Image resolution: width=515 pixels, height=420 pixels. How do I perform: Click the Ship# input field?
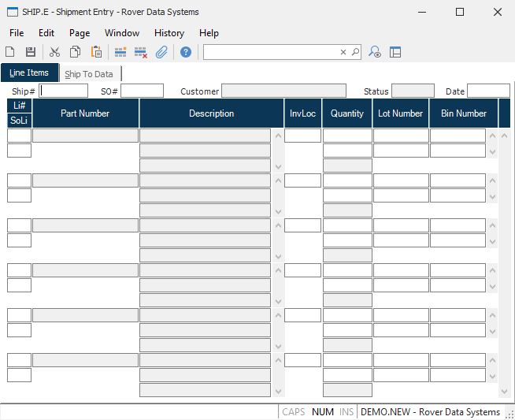[63, 91]
